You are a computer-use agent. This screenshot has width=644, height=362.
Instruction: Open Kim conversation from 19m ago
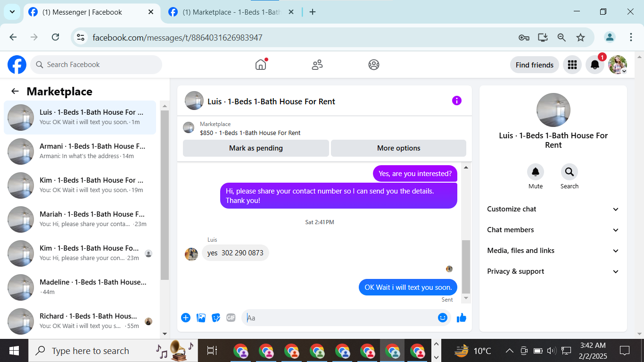[x=80, y=185]
